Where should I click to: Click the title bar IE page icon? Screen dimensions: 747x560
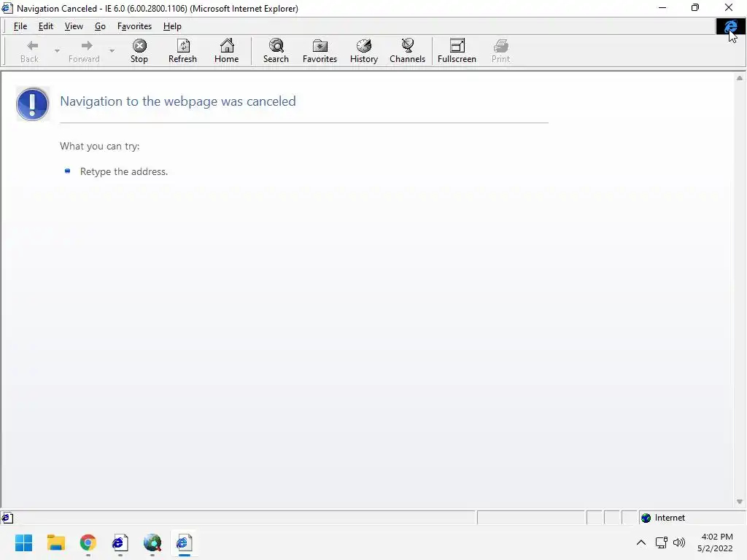point(7,8)
